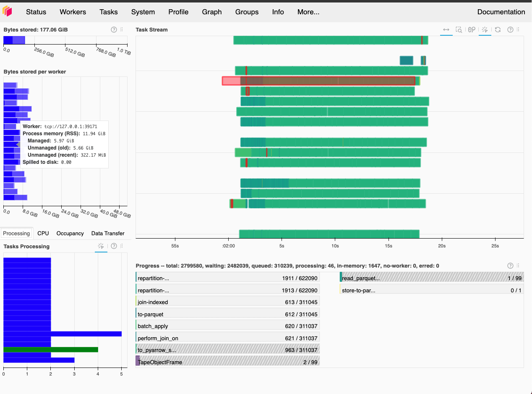Click the first repartition progress bar 1911 / 622090
This screenshot has height=394, width=532.
click(227, 278)
